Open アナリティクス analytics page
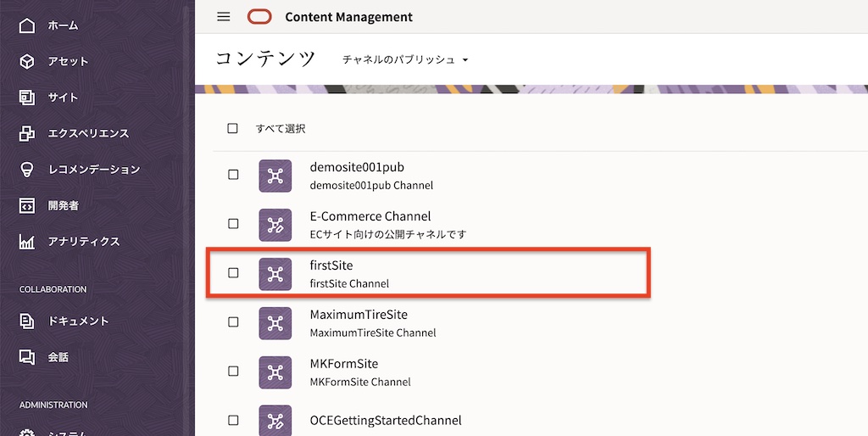This screenshot has height=436, width=868. (x=83, y=242)
